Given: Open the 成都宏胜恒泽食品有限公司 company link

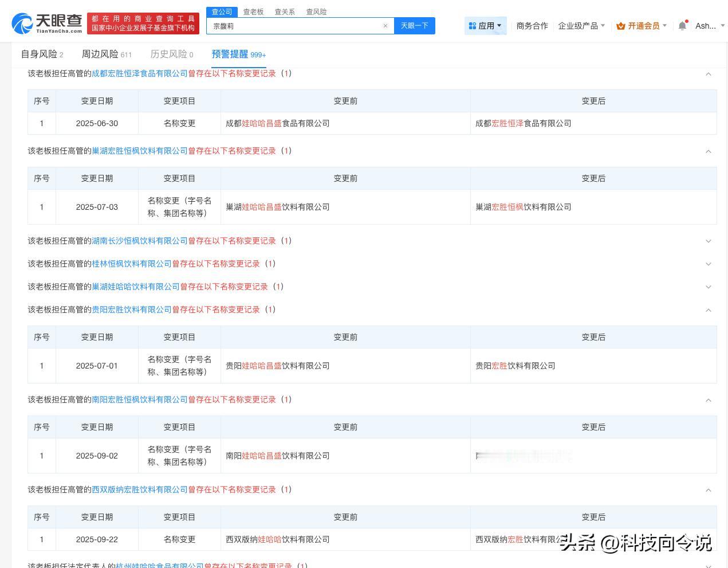Looking at the screenshot, I should click(140, 73).
